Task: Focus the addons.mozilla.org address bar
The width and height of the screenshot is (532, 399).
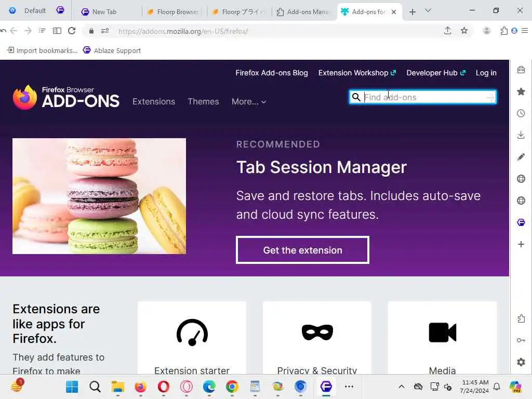Action: (x=183, y=31)
